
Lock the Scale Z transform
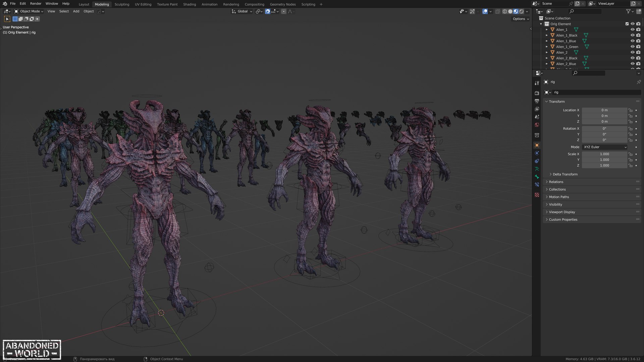point(630,166)
